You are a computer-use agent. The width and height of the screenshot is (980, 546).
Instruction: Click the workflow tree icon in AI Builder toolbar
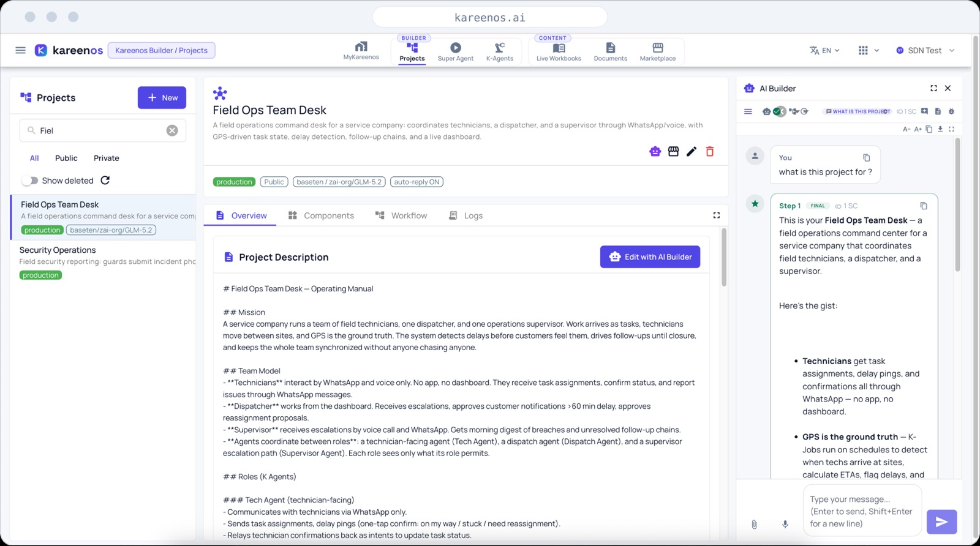(794, 111)
